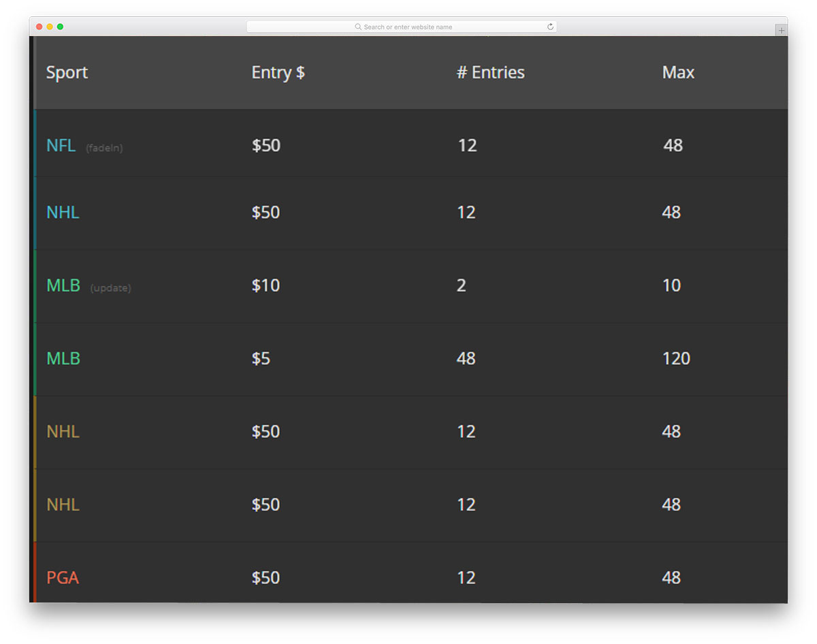Click the Max 48 cell in PGA row
Viewport: 817px width, 644px height.
point(671,577)
